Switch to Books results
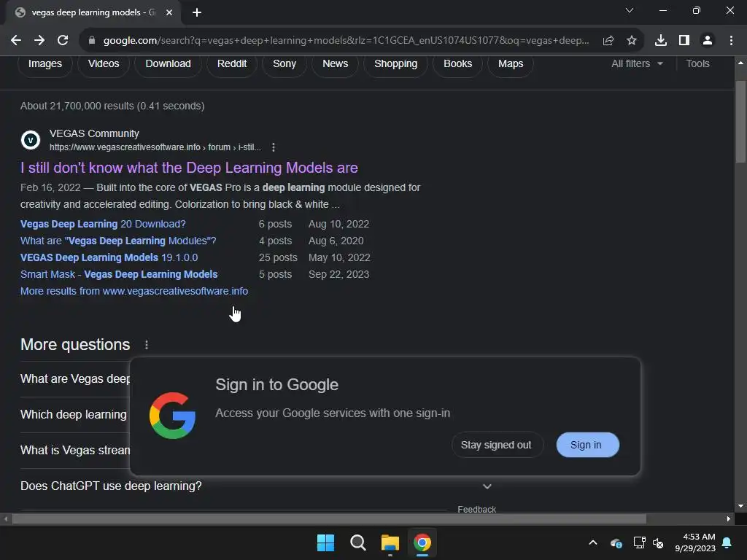The height and width of the screenshot is (560, 747). point(458,64)
